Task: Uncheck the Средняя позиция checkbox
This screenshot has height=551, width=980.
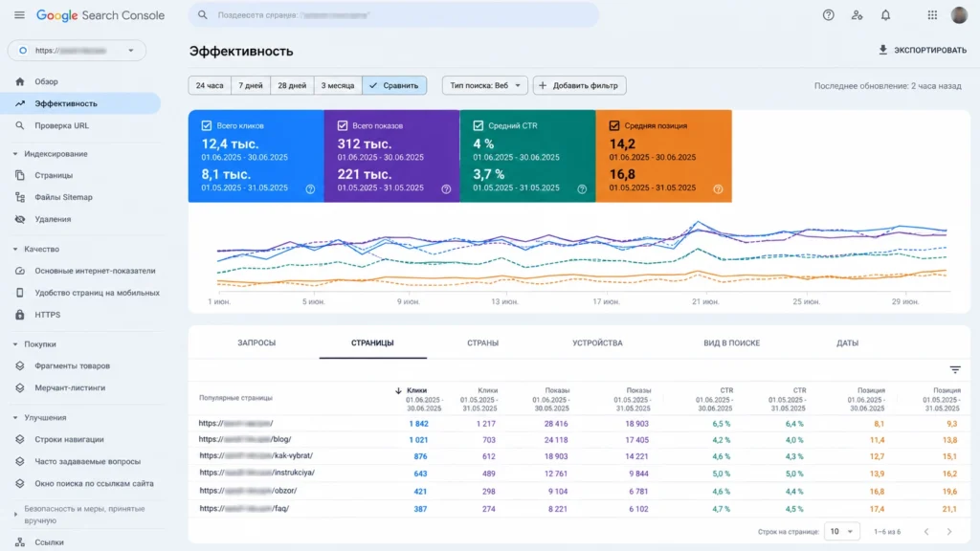Action: pyautogui.click(x=614, y=125)
